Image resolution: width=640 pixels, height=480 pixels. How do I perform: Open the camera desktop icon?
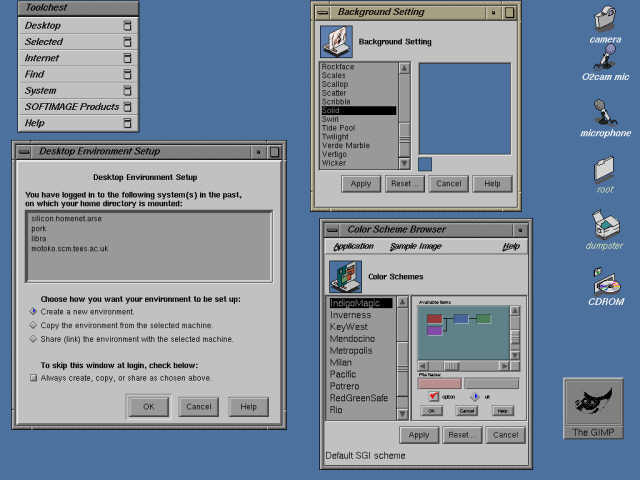click(x=605, y=19)
